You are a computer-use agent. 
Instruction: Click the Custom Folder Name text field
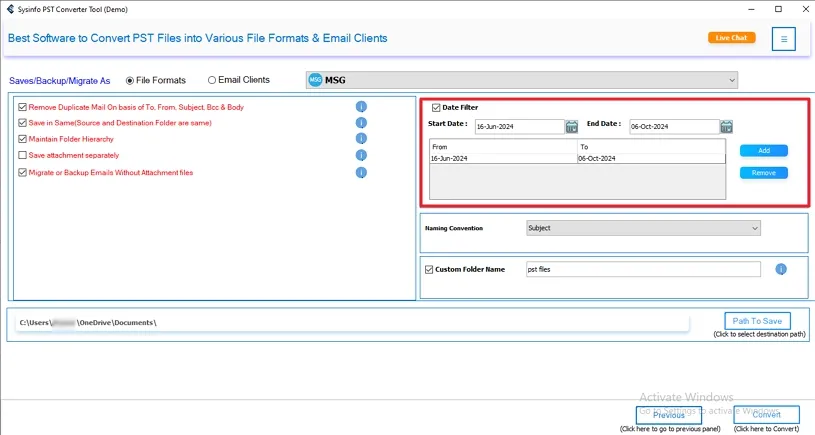point(642,269)
